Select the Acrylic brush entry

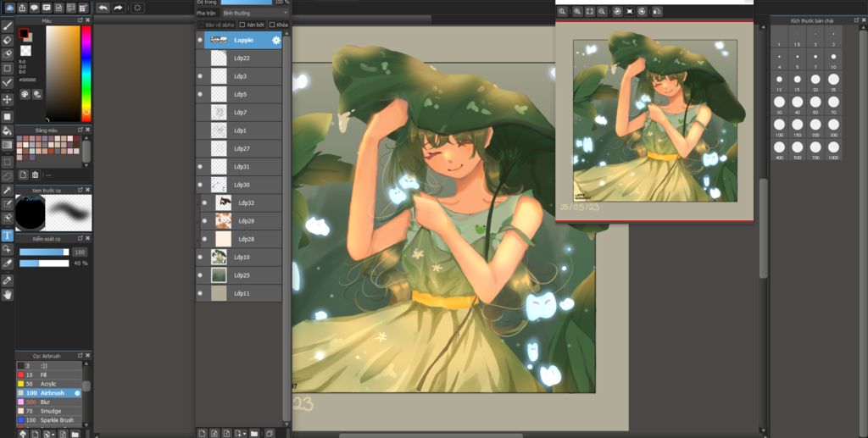(x=48, y=384)
